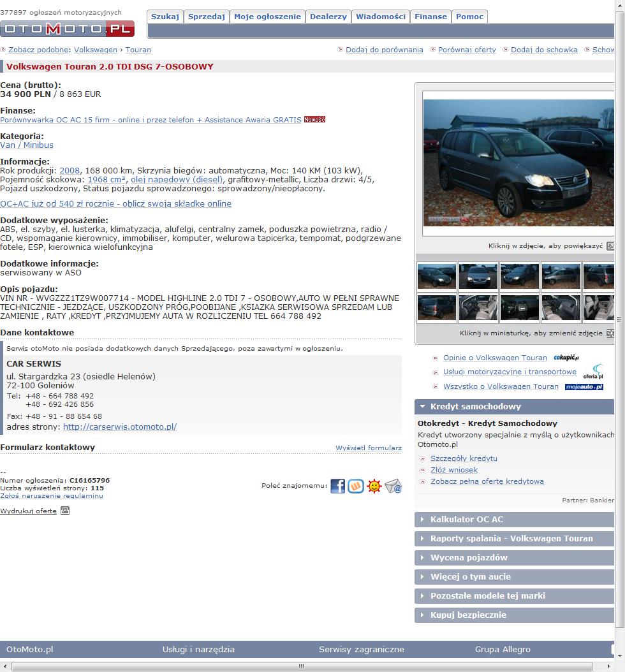Open Porównaj oferty link
Screen dimensions: 625x672
(x=467, y=50)
